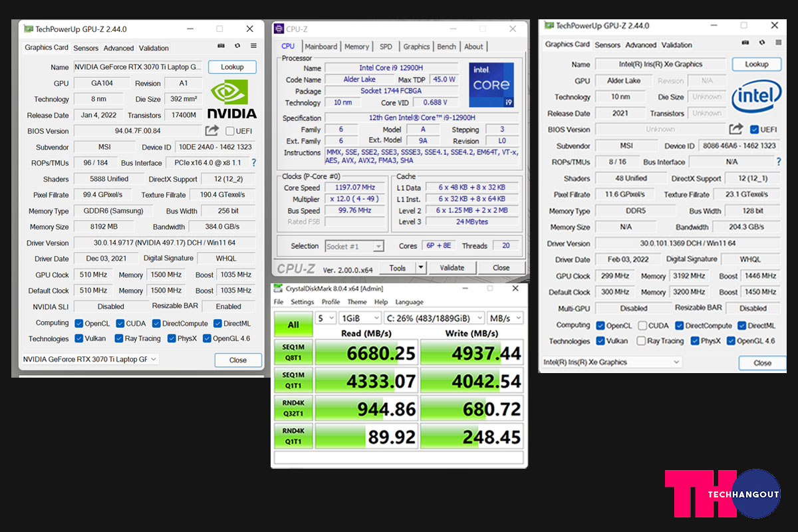This screenshot has width=798, height=532.
Task: Open CrystalDiskMark Theme menu
Action: click(x=357, y=302)
